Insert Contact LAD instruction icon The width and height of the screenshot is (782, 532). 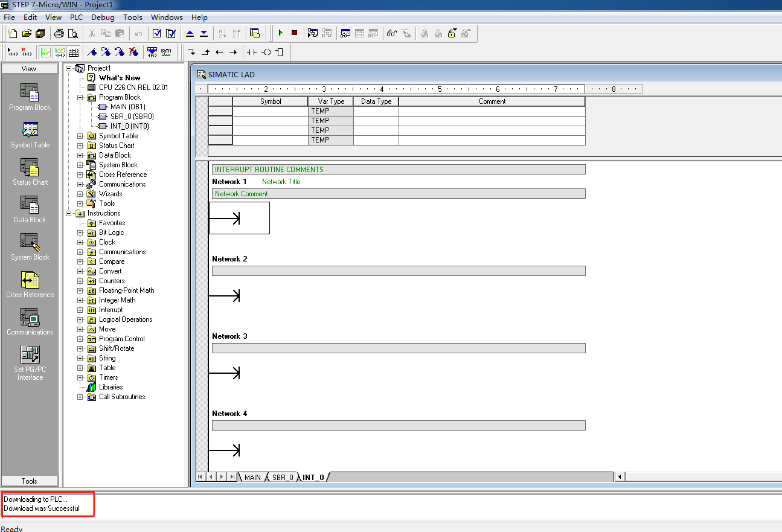pyautogui.click(x=252, y=52)
